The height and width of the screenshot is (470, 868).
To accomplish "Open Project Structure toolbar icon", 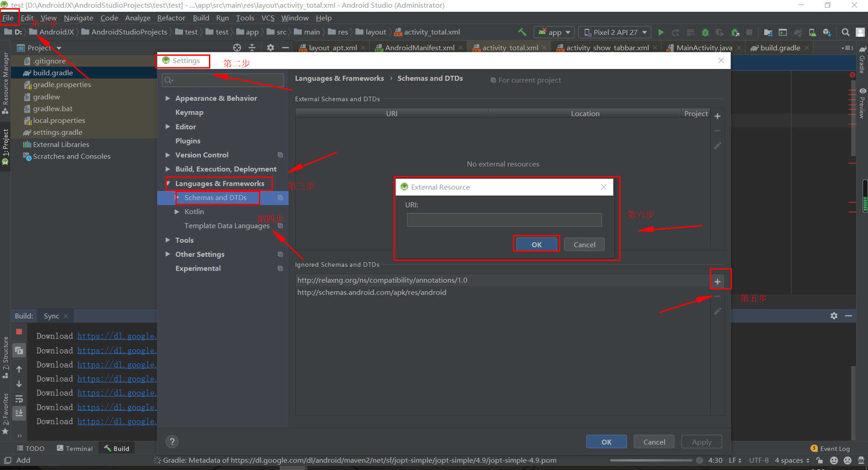I will [768, 32].
